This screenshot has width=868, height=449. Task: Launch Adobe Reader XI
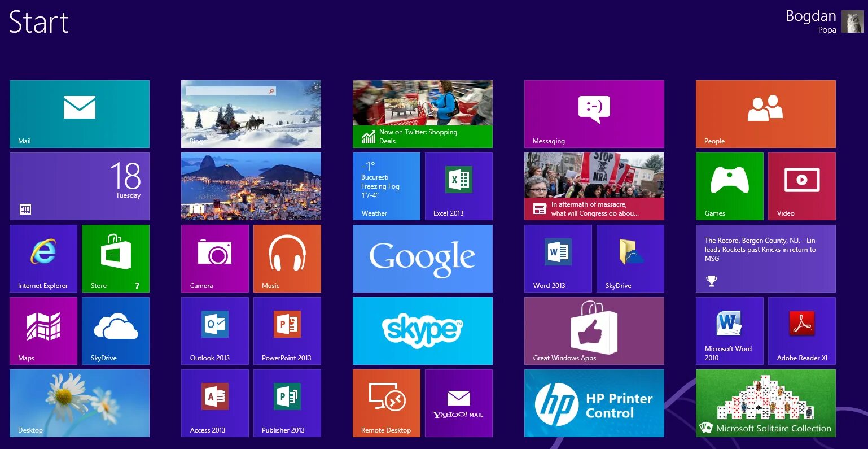[802, 331]
